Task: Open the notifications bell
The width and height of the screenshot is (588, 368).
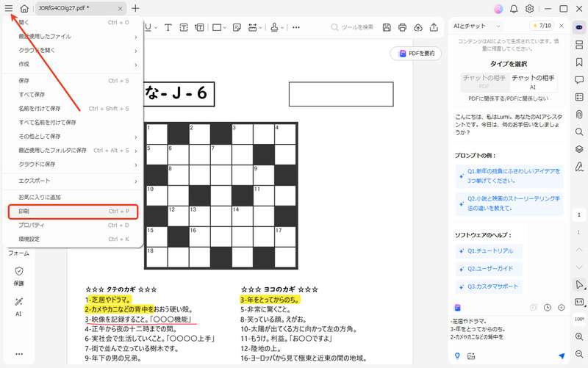Action: click(514, 9)
